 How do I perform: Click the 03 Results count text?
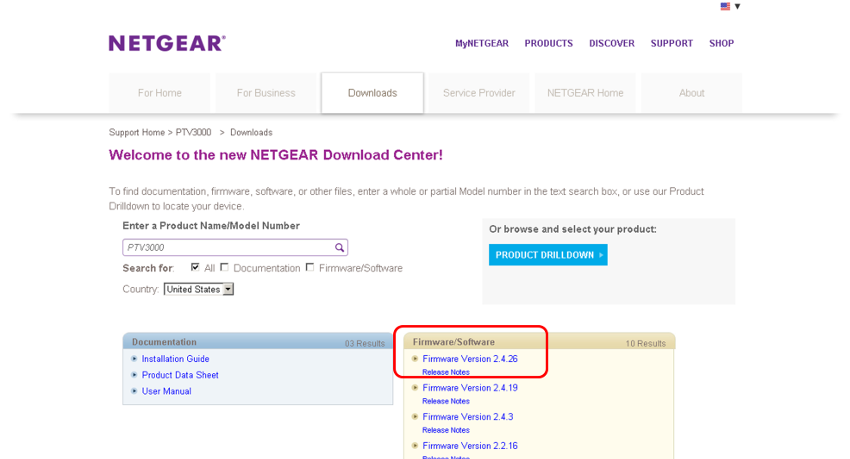(365, 344)
